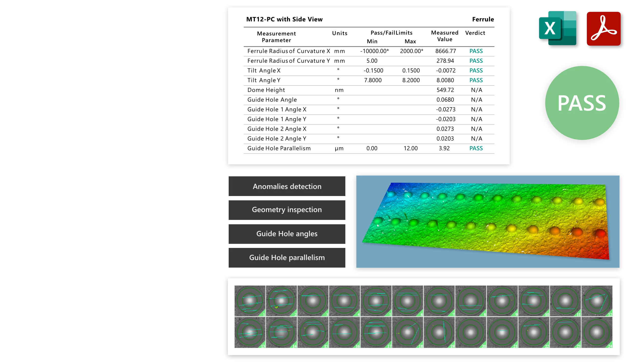Toggle PASS verdict for Tilt Angle Y
The image size is (638, 364).
click(476, 80)
